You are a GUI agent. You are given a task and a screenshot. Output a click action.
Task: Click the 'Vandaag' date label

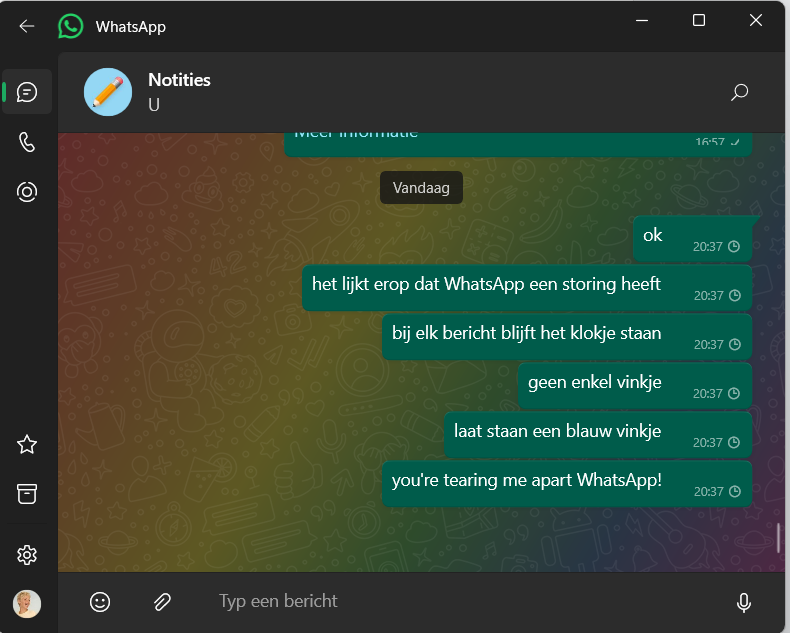coord(421,188)
